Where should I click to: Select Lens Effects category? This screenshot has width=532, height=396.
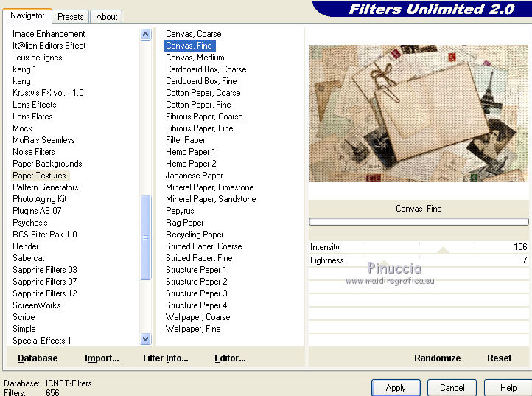pyautogui.click(x=35, y=105)
